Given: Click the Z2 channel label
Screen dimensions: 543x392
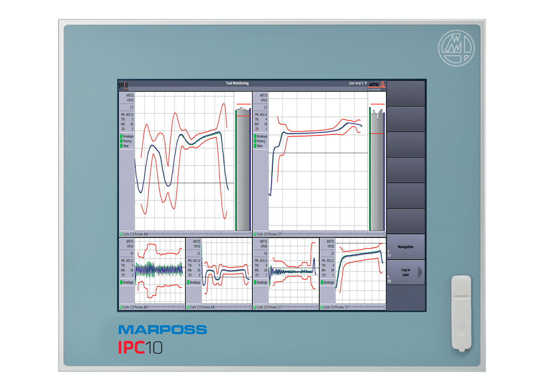Looking at the screenshot, I should pos(332,253).
